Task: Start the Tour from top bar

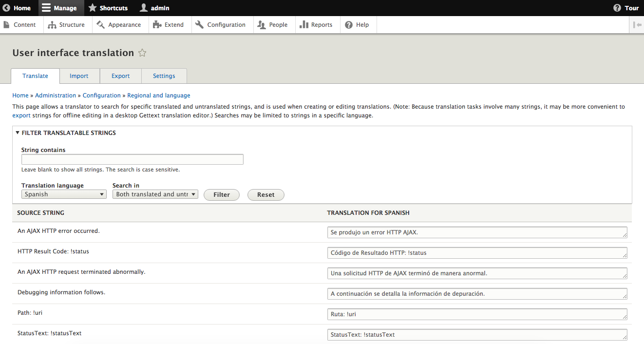Action: coord(626,8)
